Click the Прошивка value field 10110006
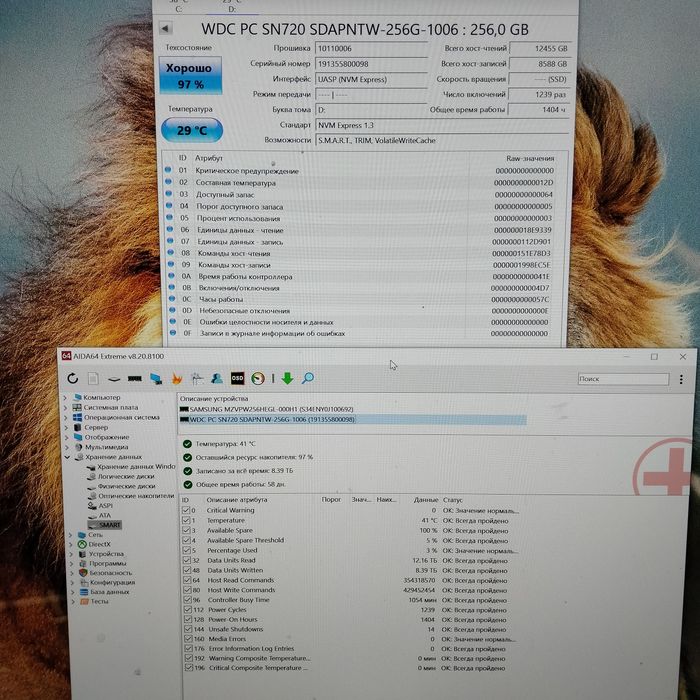700x700 pixels. click(x=371, y=49)
